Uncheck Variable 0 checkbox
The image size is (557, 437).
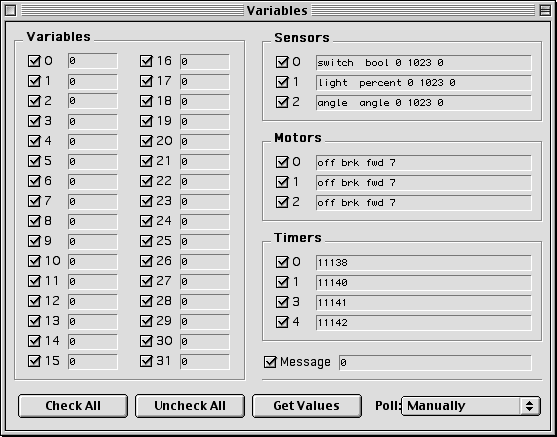(x=34, y=61)
